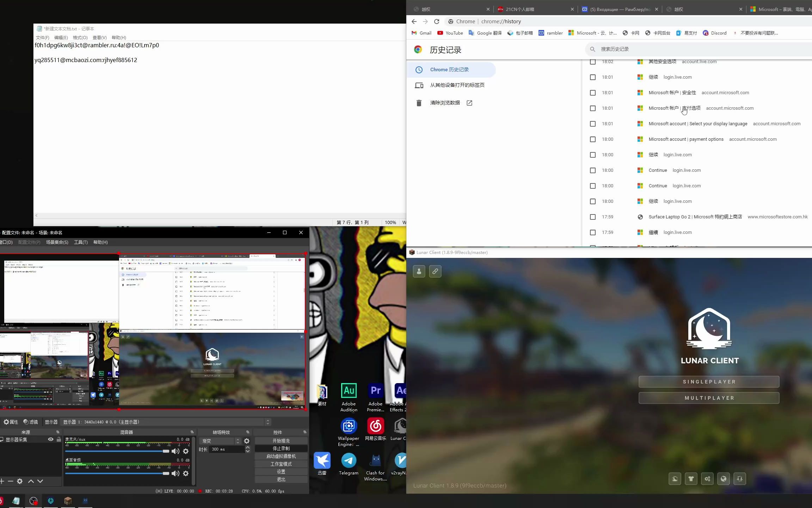Click SINGLEPLAYER button in Lunar Client
The image size is (812, 508).
pyautogui.click(x=709, y=382)
